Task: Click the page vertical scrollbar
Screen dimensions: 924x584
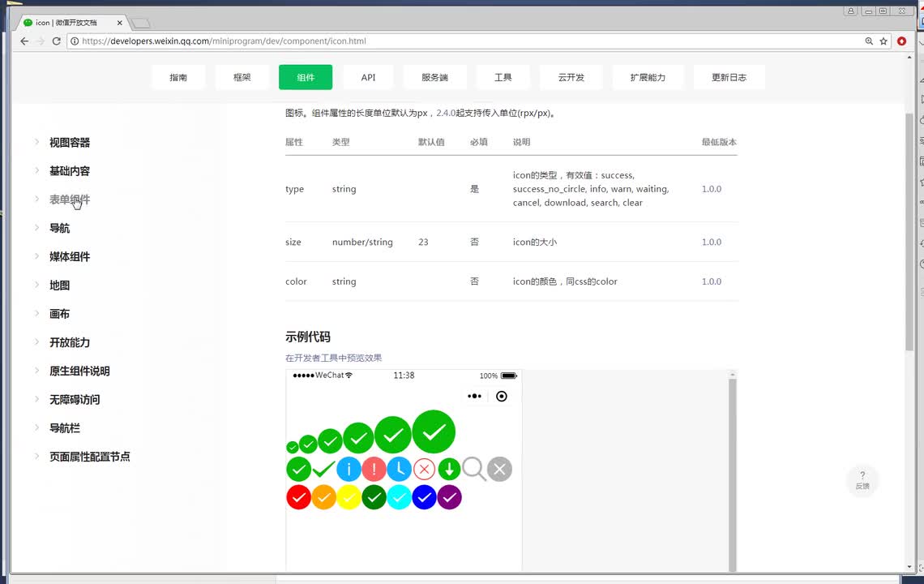Action: (909, 233)
